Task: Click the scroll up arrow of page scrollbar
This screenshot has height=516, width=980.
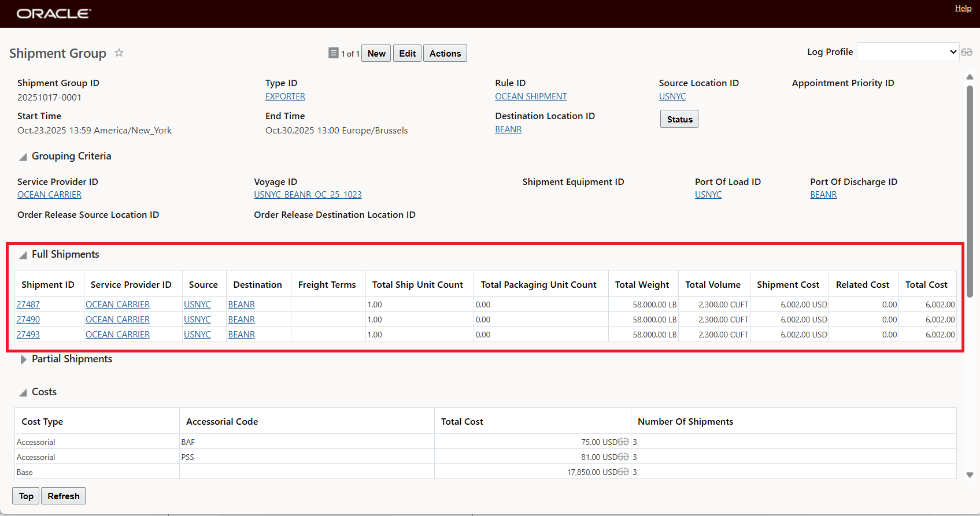Action: [970, 77]
